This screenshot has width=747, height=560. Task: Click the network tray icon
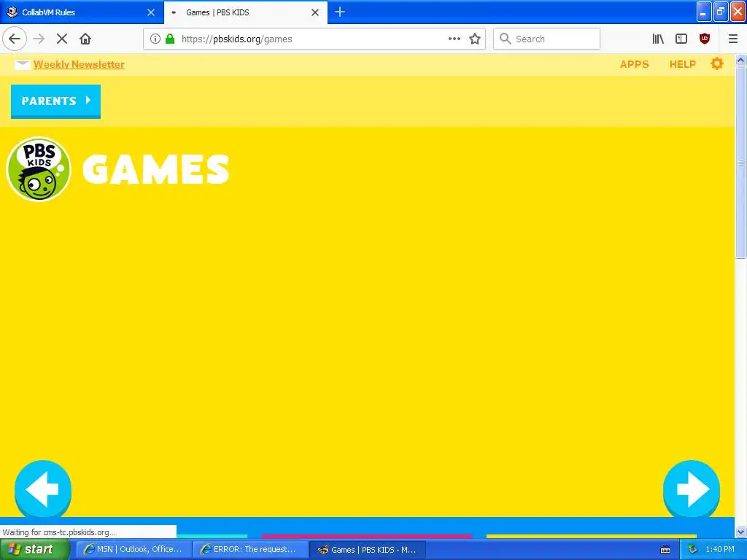coord(693,549)
